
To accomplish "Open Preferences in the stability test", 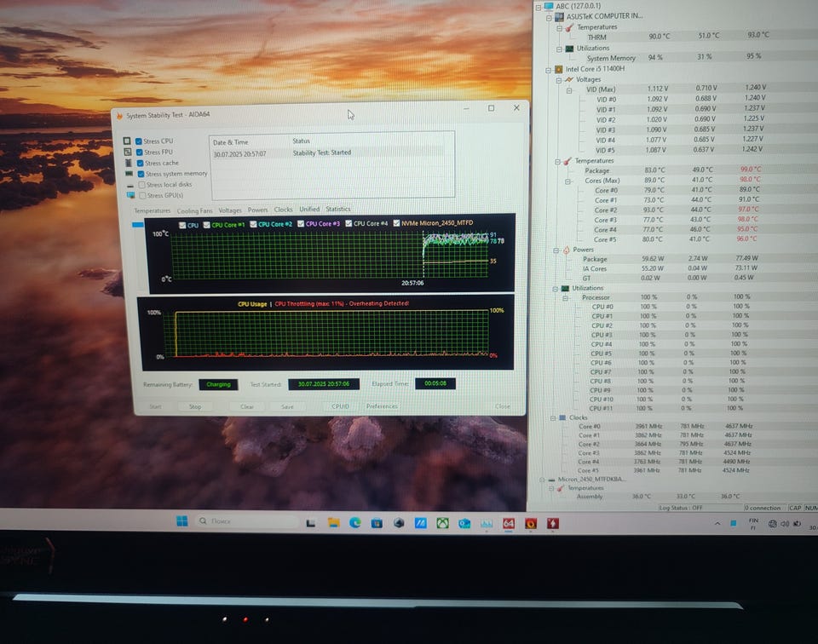I will (382, 406).
